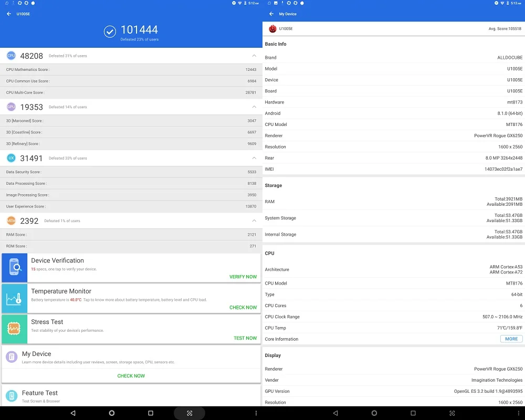Tap the left navigation bar Home button
The height and width of the screenshot is (420, 525).
click(x=112, y=413)
